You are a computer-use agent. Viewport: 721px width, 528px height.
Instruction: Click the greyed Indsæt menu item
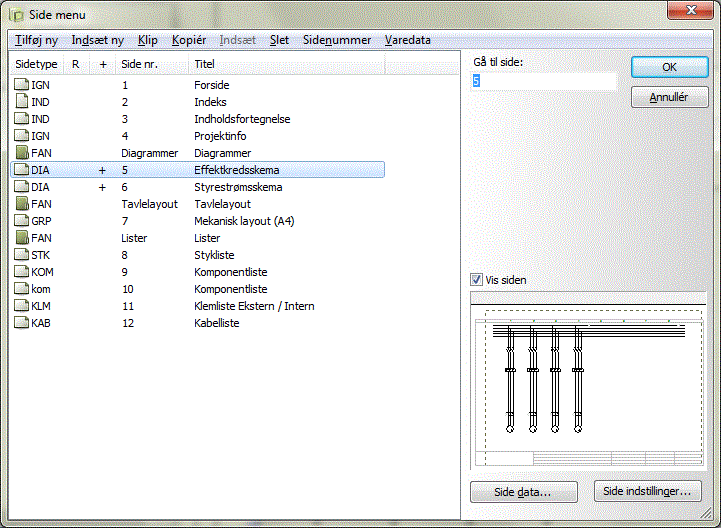tap(237, 40)
